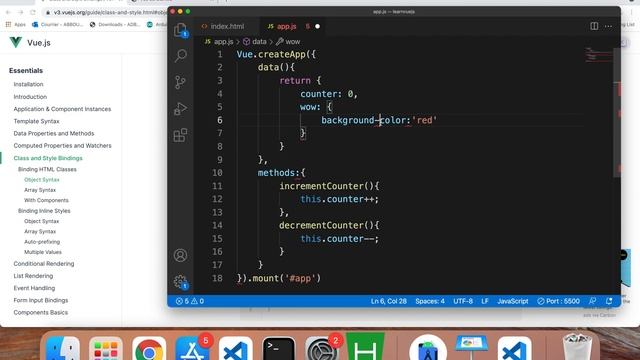The image size is (640, 360).
Task: Open the Extensions view
Action: [180, 135]
